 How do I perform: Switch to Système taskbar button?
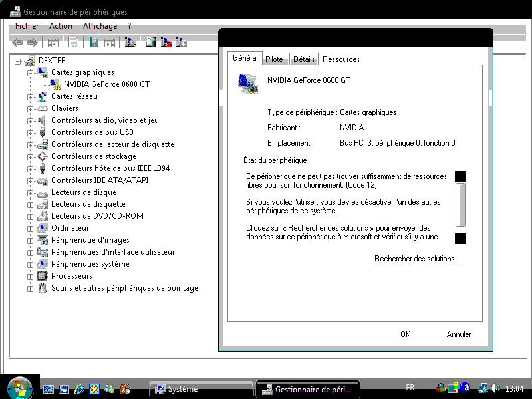pyautogui.click(x=201, y=389)
